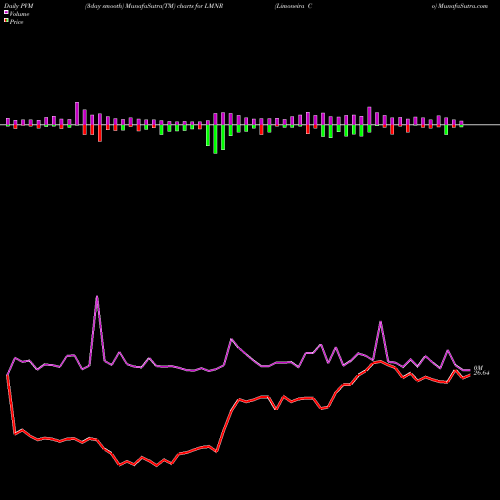
Task: Click the Daily PVM title text
Action: click(19, 6)
